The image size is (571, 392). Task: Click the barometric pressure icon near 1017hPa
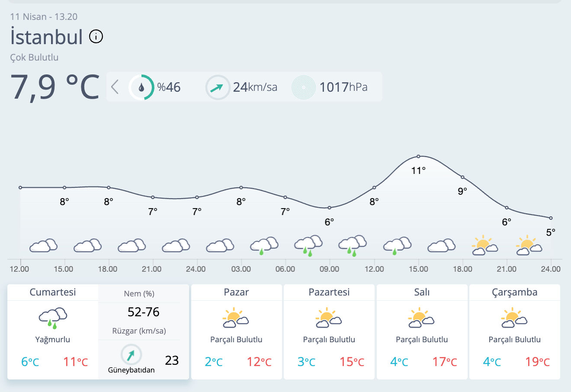click(x=303, y=87)
